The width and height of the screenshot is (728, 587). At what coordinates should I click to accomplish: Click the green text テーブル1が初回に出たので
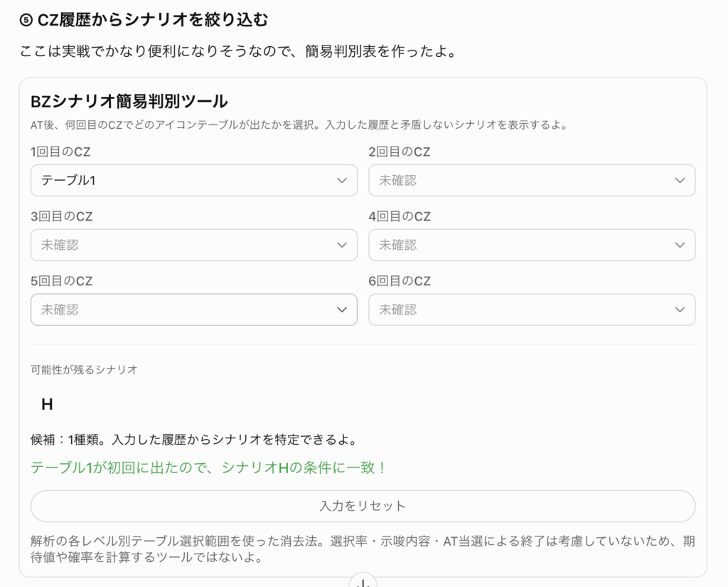pos(119,467)
